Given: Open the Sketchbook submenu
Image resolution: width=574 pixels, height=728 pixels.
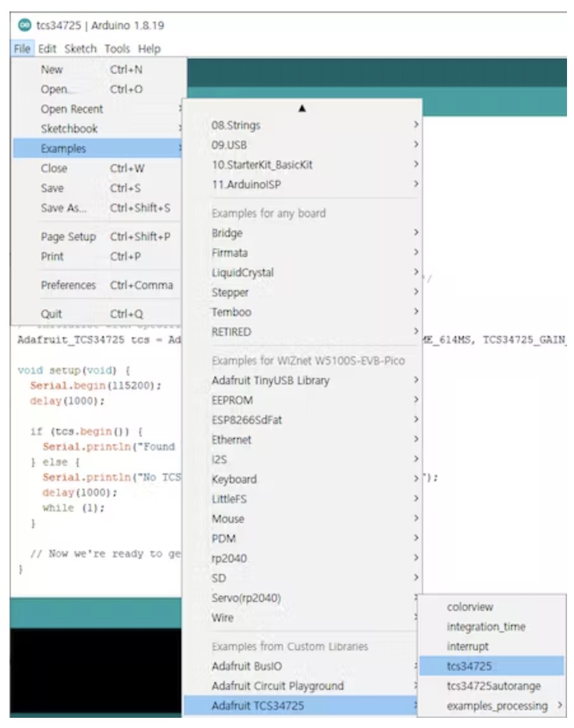Looking at the screenshot, I should click(69, 129).
